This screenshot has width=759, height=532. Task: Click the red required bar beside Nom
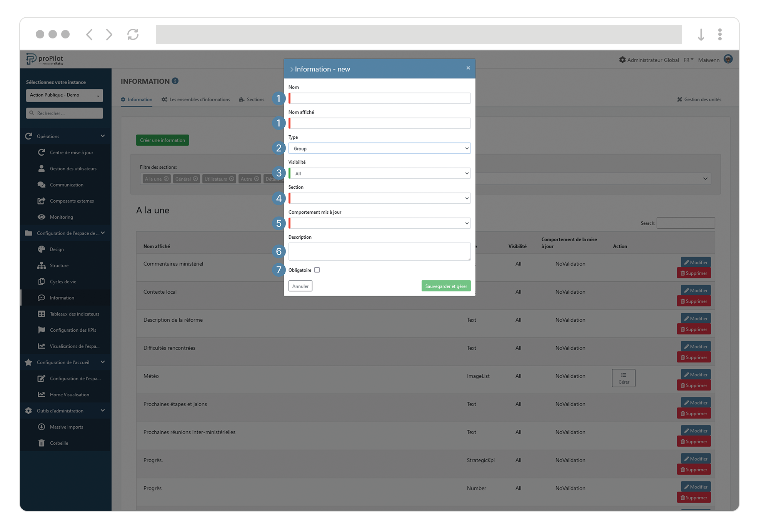pyautogui.click(x=289, y=98)
